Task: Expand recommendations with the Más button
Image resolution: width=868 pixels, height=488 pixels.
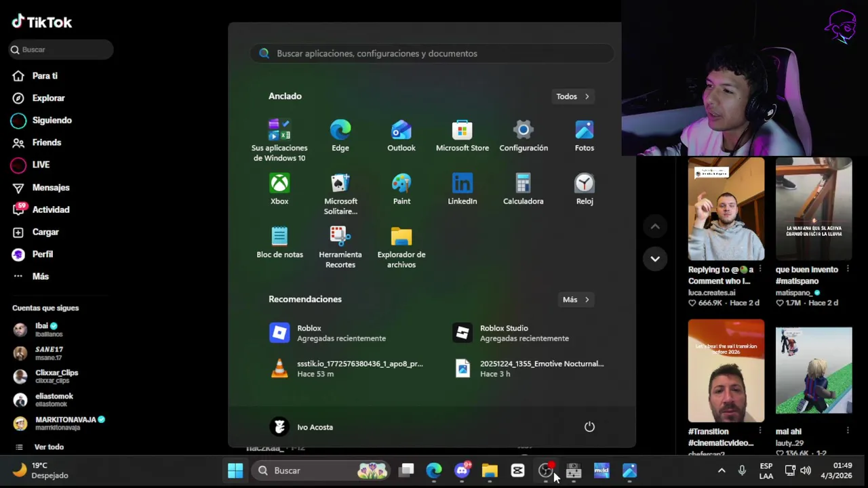Action: pos(576,300)
